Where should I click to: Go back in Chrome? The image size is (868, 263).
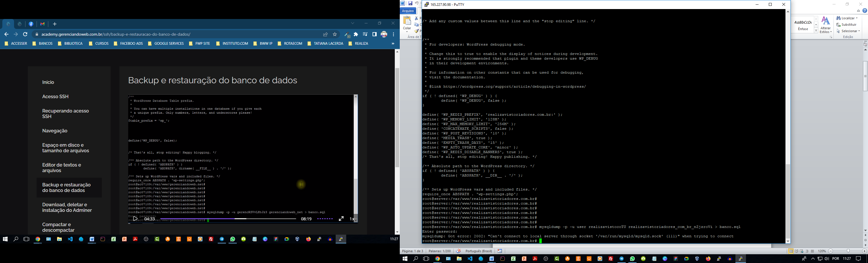pyautogui.click(x=6, y=34)
